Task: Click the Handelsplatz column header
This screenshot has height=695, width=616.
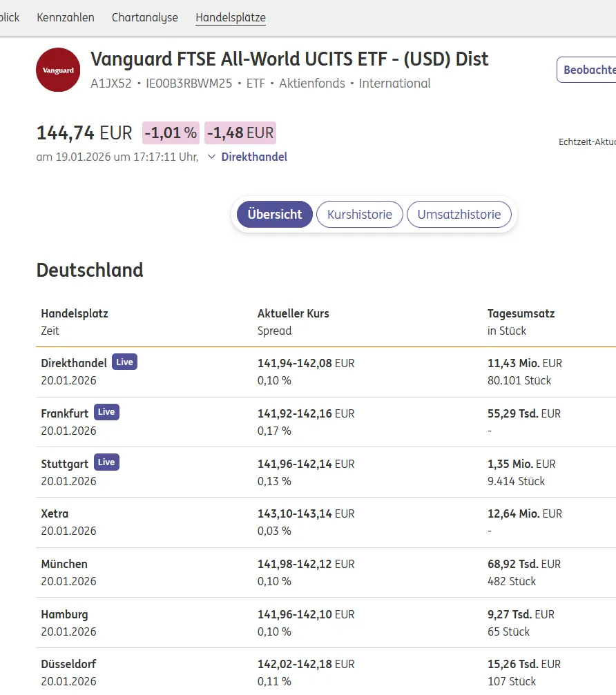Action: point(75,313)
